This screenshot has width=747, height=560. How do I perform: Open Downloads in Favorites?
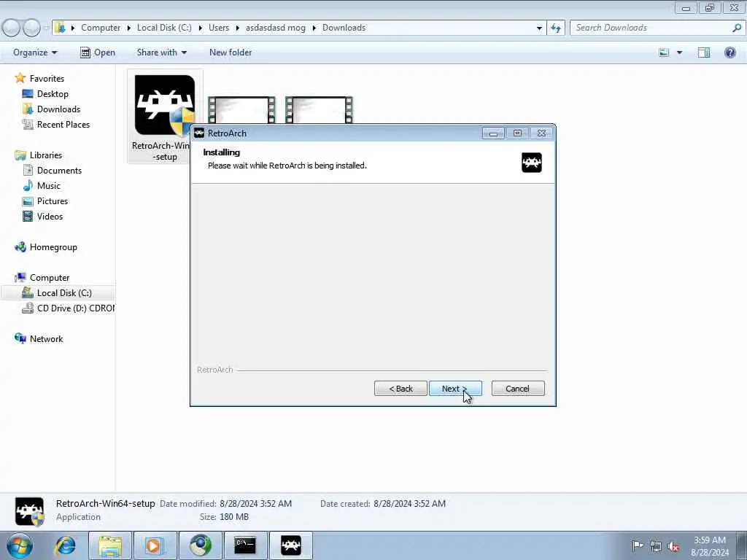tap(58, 109)
